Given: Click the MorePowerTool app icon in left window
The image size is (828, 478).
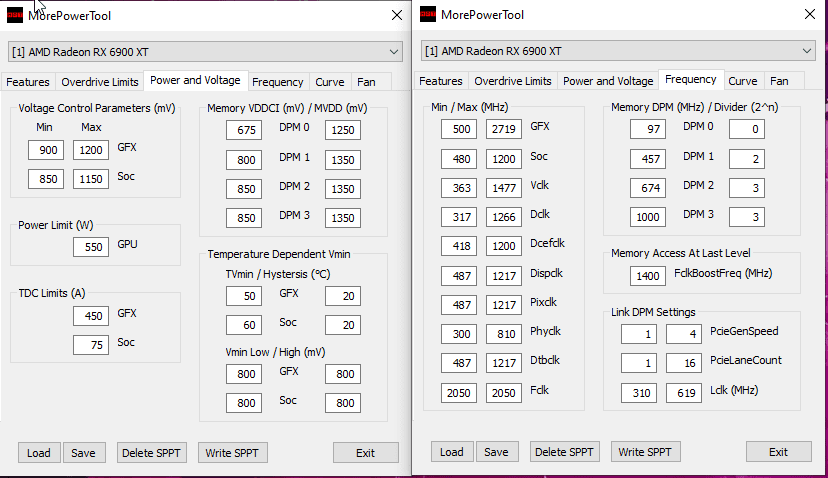Looking at the screenshot, I should (x=15, y=15).
